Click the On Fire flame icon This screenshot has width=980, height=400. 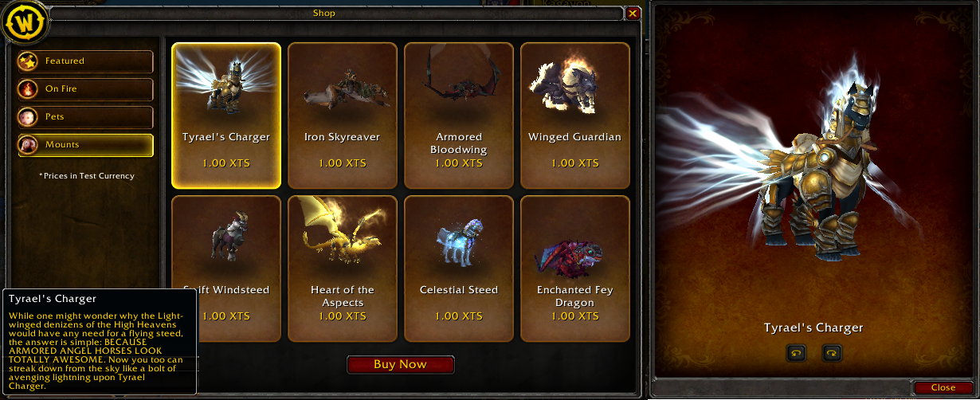click(29, 89)
